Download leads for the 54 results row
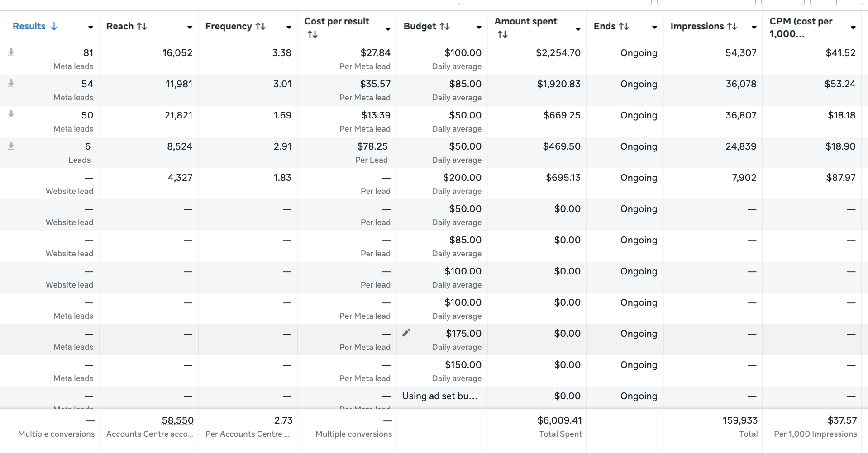The image size is (868, 453). coord(11,84)
